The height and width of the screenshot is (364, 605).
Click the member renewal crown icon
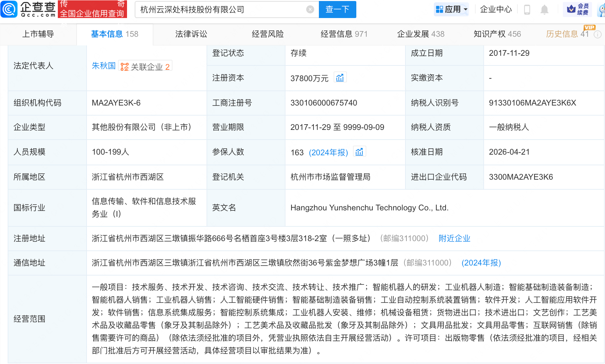click(x=571, y=9)
